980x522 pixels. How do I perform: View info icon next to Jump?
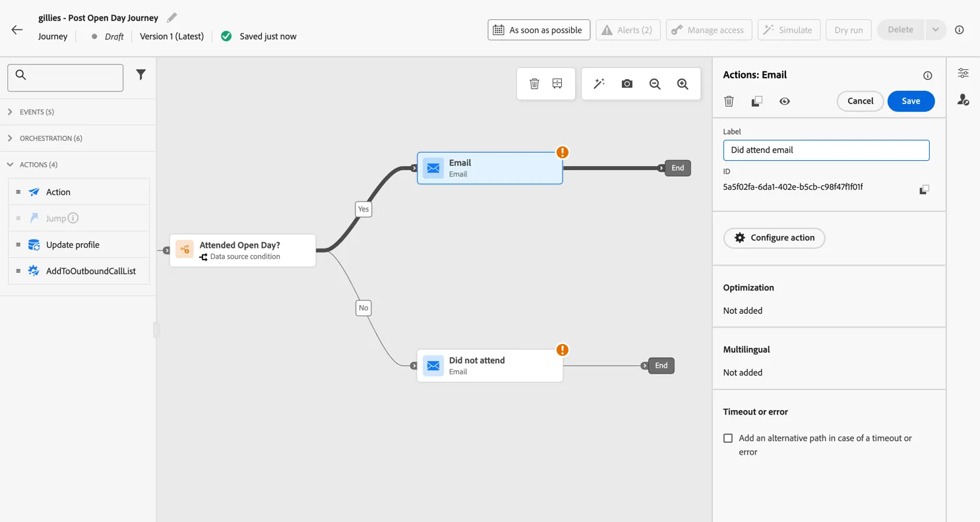[73, 218]
